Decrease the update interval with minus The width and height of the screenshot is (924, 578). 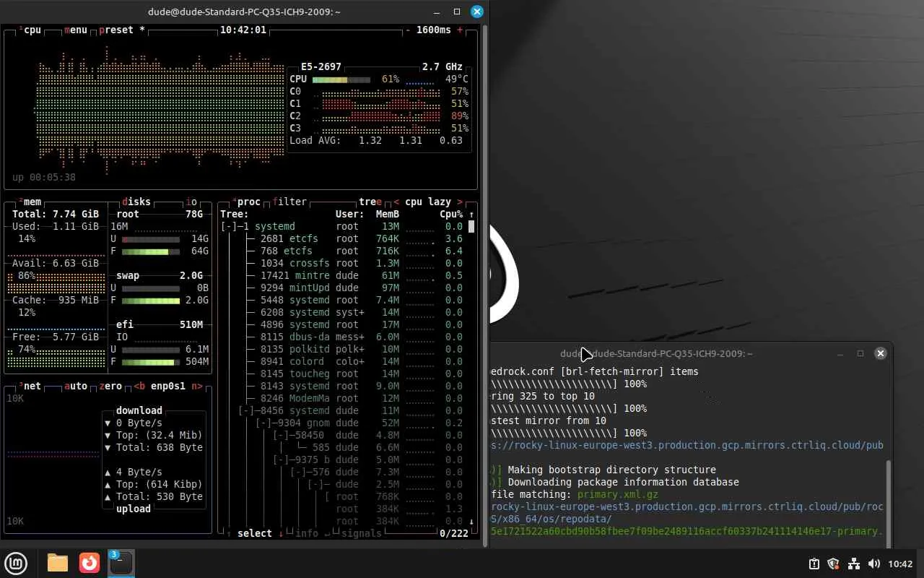[x=408, y=30]
